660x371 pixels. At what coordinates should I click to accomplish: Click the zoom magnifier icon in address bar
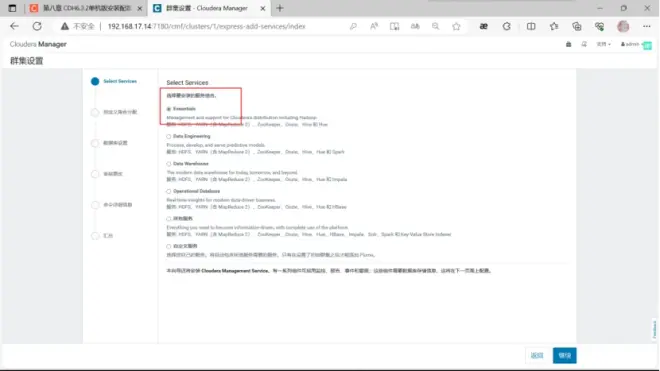pos(436,26)
